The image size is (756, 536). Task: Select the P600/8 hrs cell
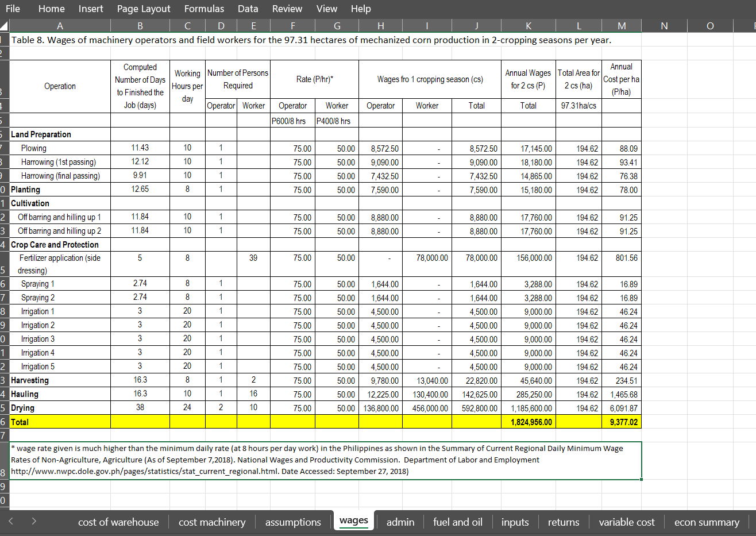[x=292, y=121]
